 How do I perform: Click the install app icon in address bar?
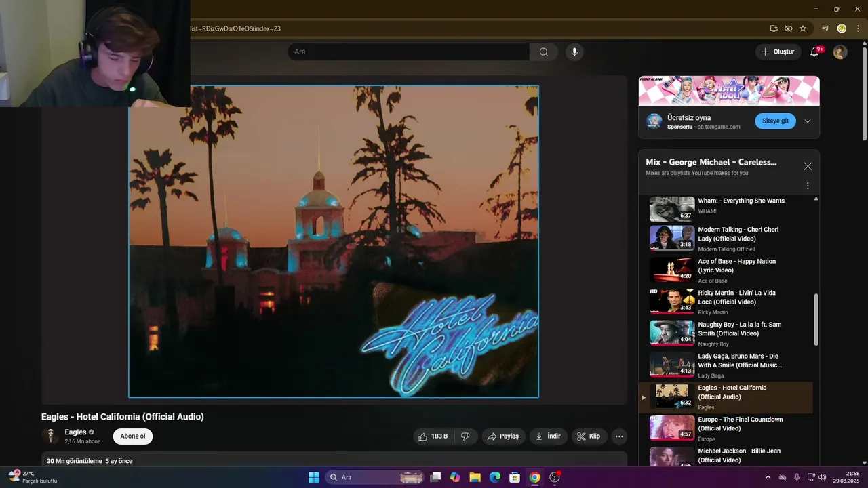[x=774, y=28]
